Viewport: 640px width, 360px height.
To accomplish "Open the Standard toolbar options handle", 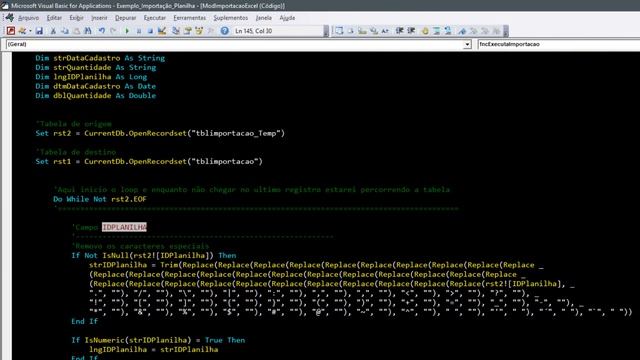I will coord(326,31).
